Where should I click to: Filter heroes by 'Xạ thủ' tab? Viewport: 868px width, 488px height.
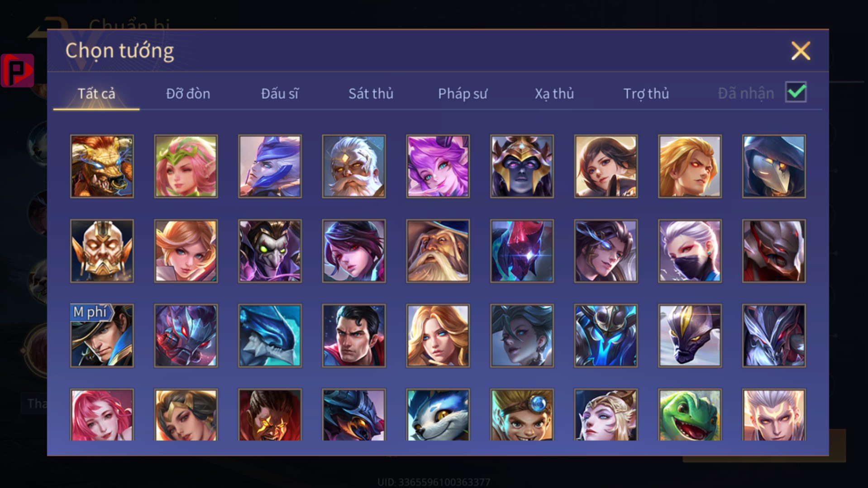554,94
